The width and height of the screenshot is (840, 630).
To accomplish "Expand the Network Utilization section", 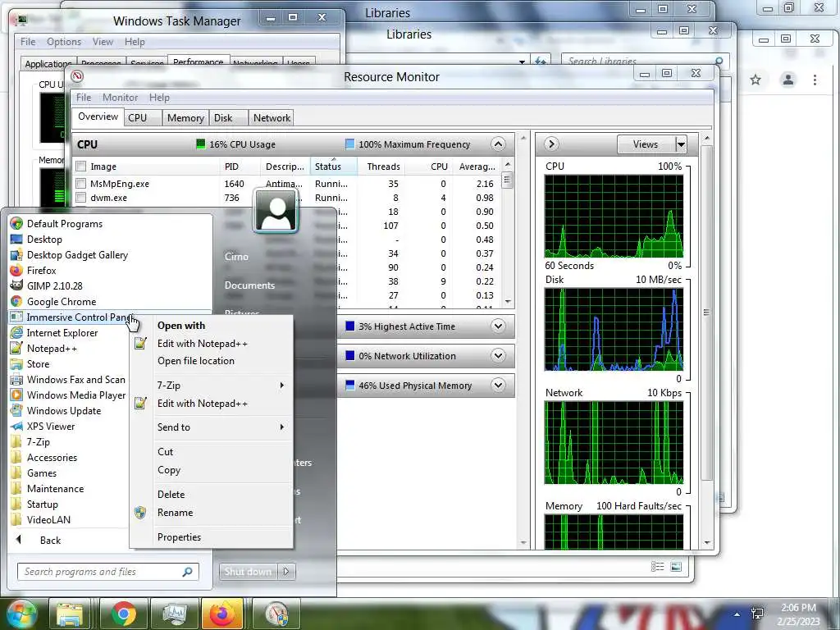I will tap(498, 356).
